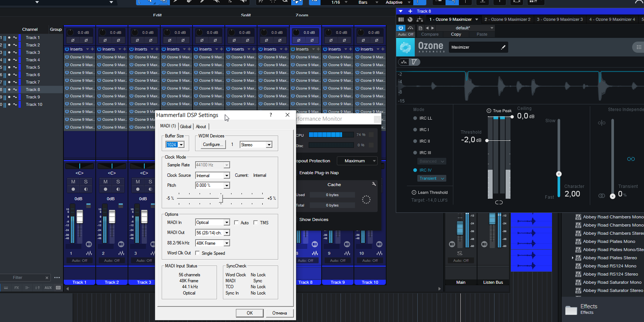
Task: Click Learn Threshold in Ozone
Action: 430,192
